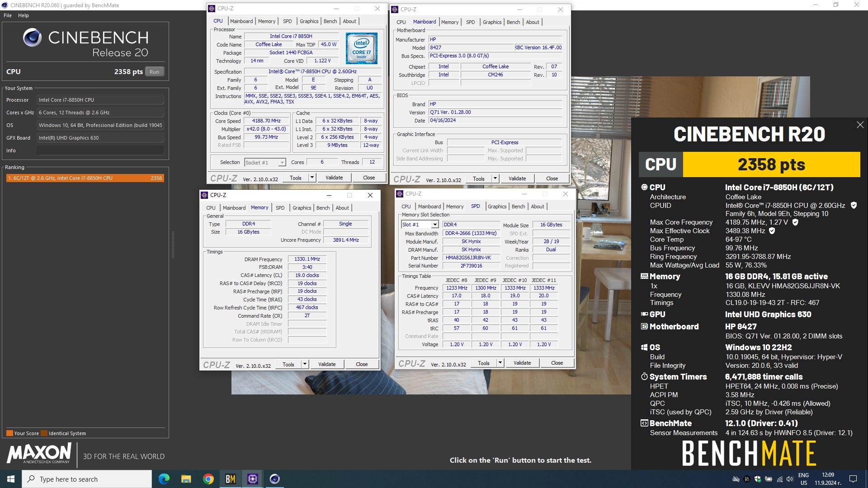Click Validate in CPU-Z processor window

point(334,178)
